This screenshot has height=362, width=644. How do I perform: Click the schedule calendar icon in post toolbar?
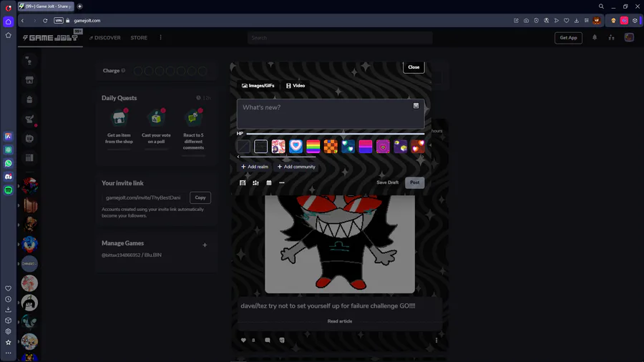coord(268,182)
